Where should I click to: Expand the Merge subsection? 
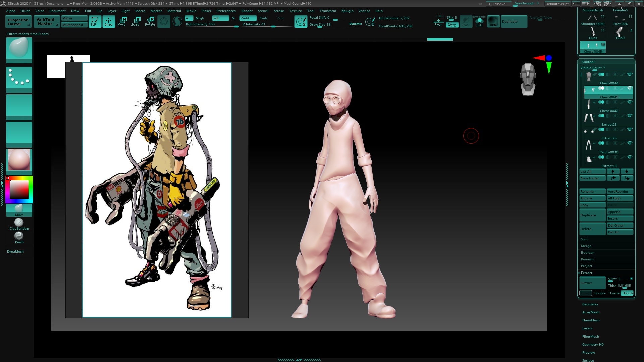pos(586,246)
